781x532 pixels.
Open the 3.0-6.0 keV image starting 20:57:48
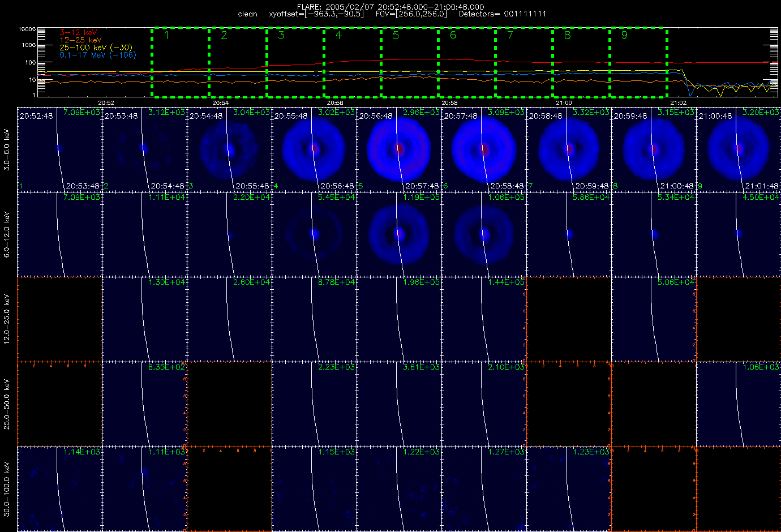484,149
